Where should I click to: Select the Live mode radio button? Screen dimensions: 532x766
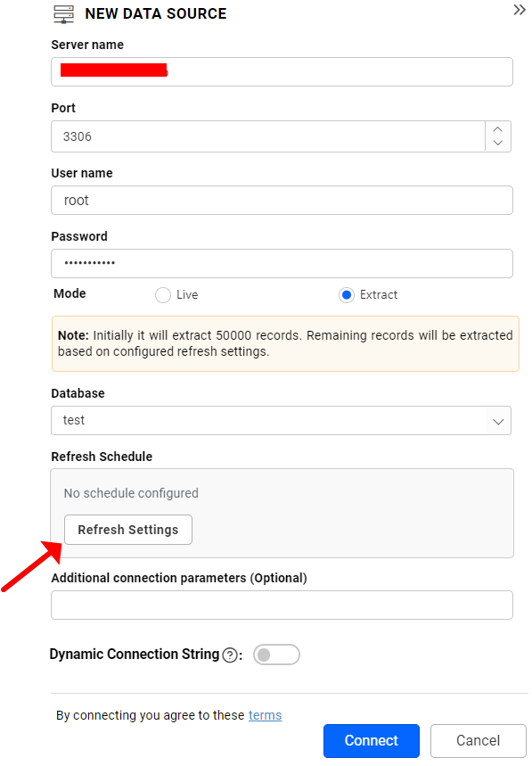click(x=162, y=294)
